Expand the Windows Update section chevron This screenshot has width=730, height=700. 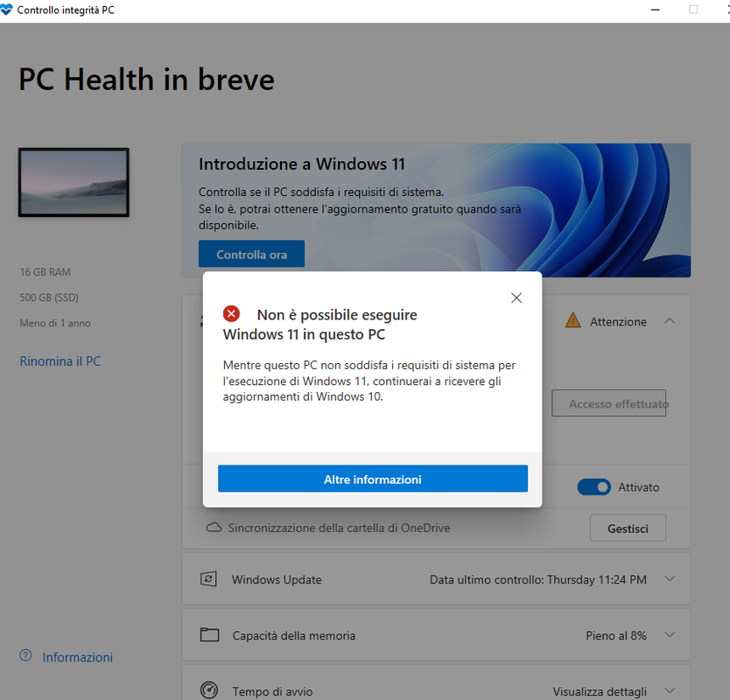tap(670, 579)
